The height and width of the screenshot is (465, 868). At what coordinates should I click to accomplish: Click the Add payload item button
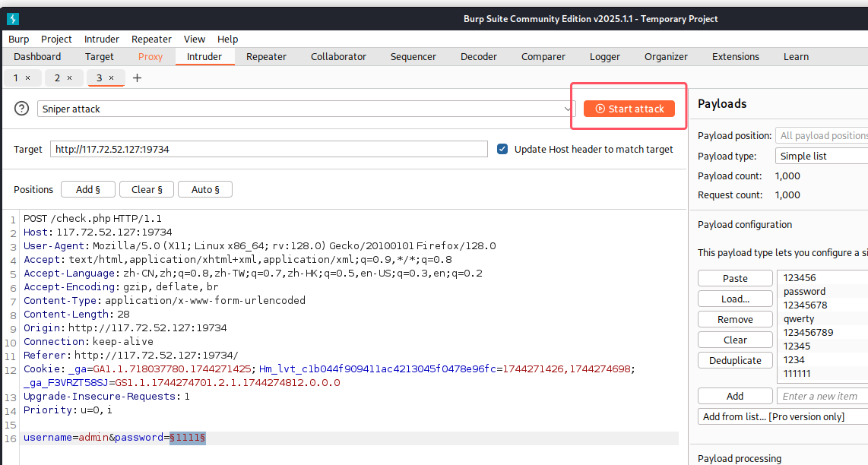point(735,396)
